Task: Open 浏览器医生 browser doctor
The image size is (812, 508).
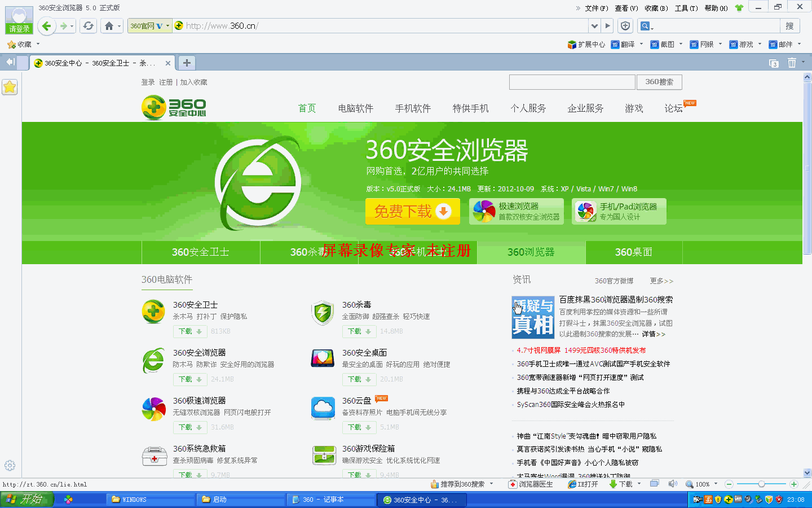Action: [531, 484]
